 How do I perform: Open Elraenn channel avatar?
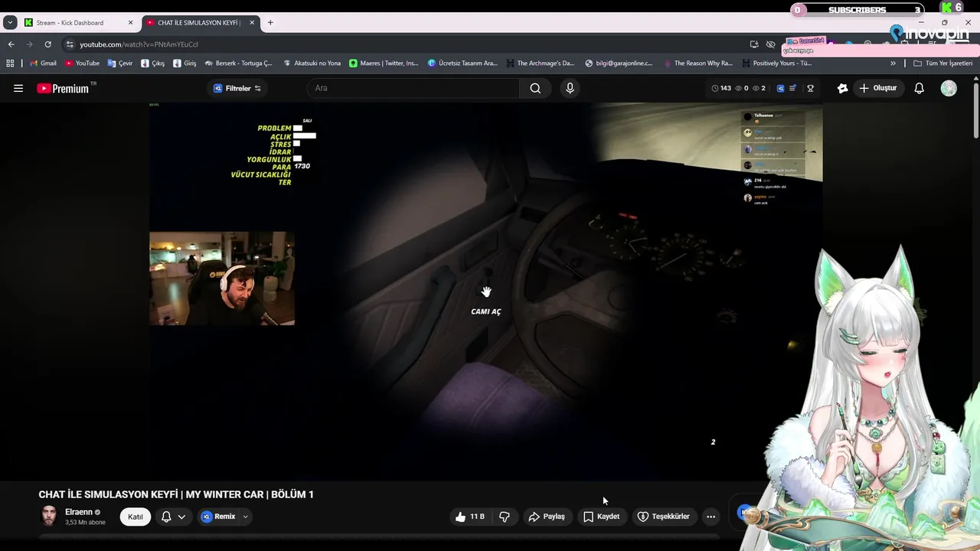tap(49, 517)
